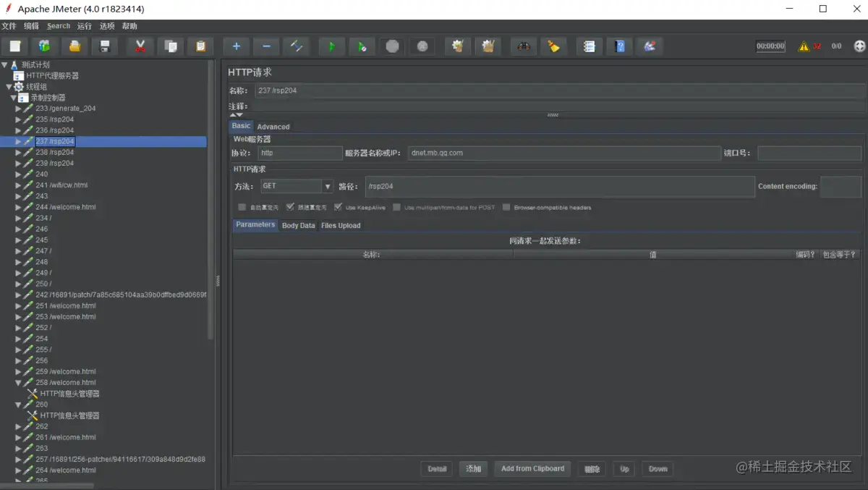
Task: Click the 添加 button
Action: tap(474, 469)
